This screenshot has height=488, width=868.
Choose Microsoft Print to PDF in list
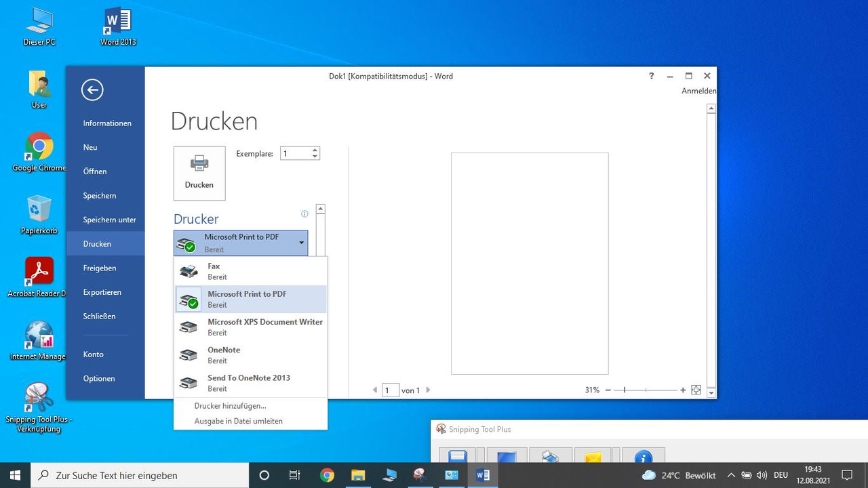click(251, 299)
